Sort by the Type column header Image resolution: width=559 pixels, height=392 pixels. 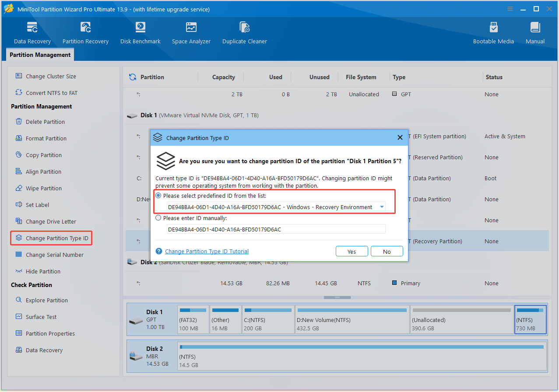[x=399, y=77]
